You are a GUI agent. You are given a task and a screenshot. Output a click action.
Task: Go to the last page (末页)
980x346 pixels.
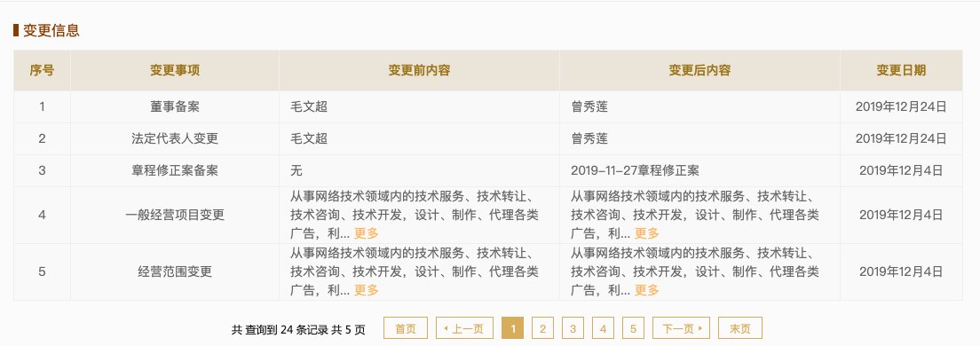click(x=740, y=328)
